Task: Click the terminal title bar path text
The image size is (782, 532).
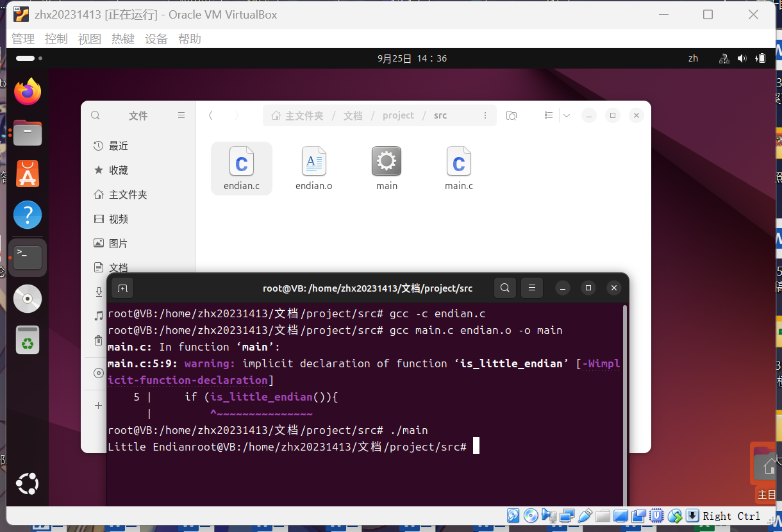Action: (367, 288)
